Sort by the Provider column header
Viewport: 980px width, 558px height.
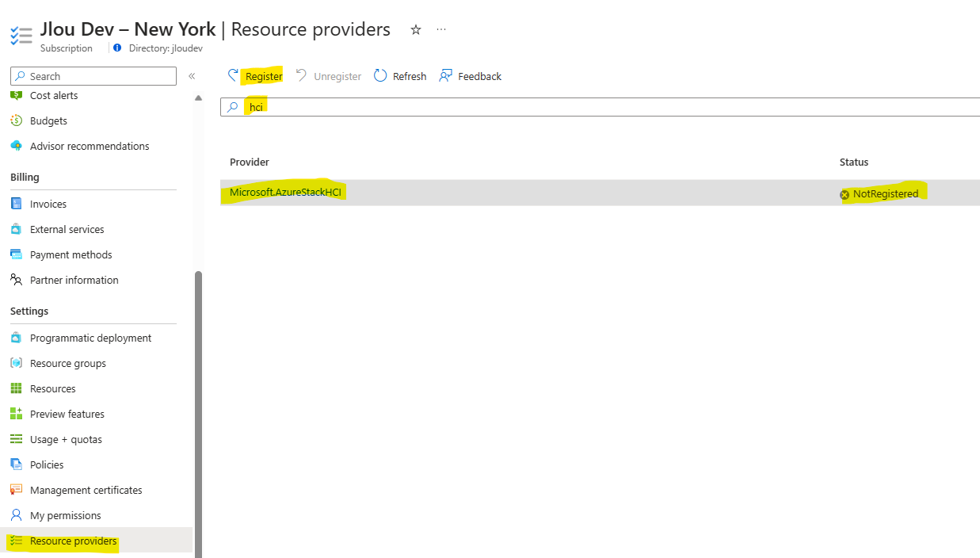250,162
